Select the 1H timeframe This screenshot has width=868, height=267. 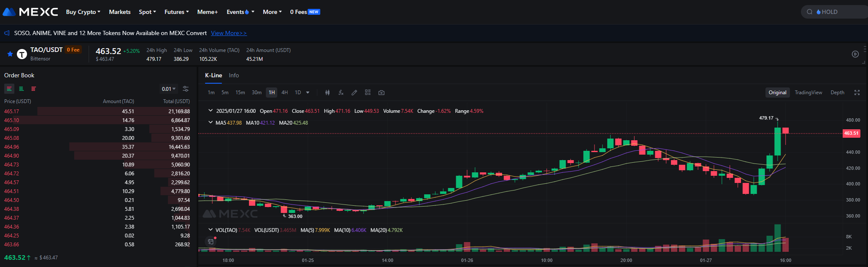tap(272, 93)
